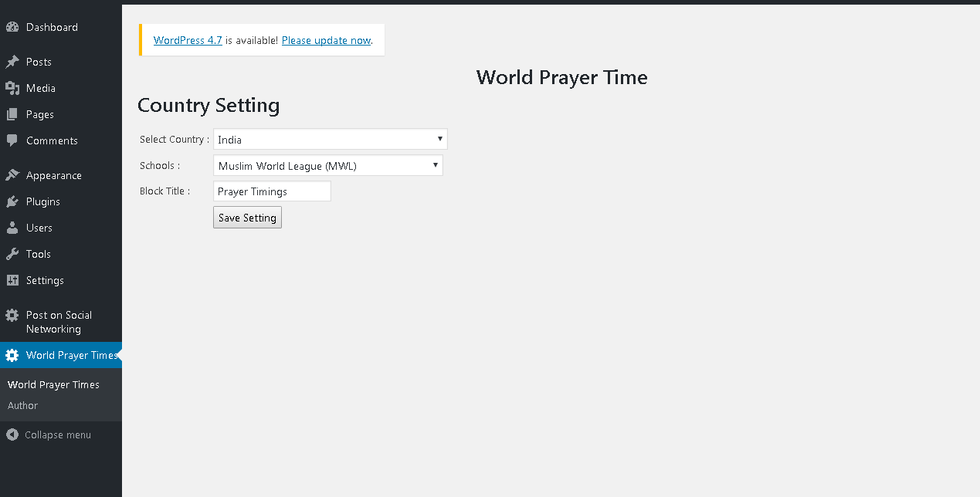Viewport: 980px width, 497px height.
Task: Follow the Please update now link
Action: click(326, 40)
